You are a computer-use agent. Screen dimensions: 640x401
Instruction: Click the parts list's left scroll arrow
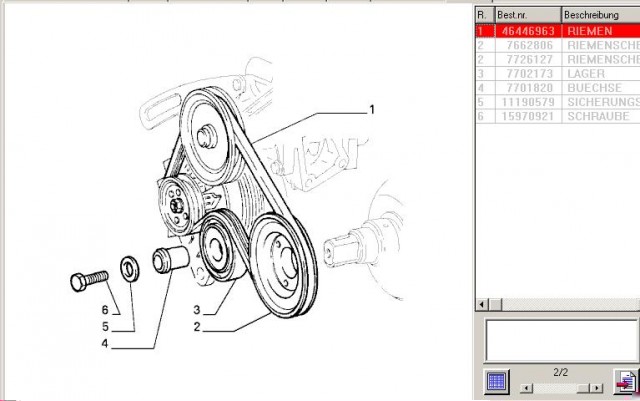tap(481, 303)
